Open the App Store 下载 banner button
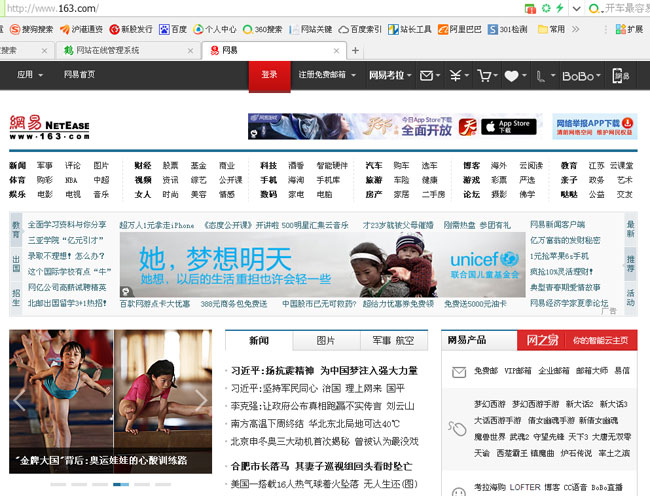 [509, 127]
